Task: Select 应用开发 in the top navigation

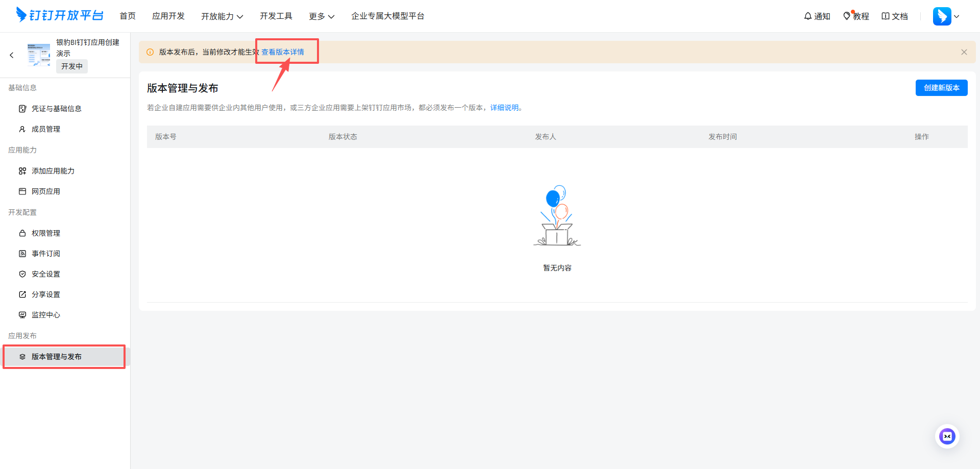Action: [x=168, y=16]
